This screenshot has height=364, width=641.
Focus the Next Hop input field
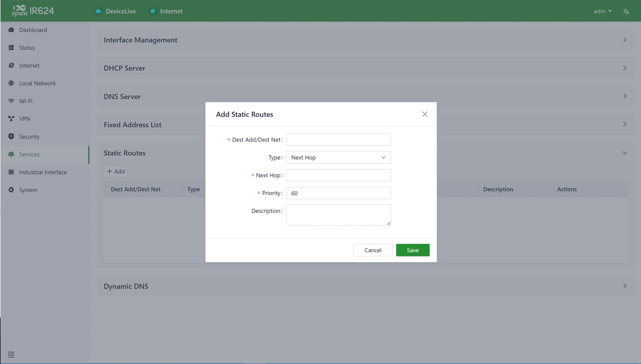tap(338, 175)
